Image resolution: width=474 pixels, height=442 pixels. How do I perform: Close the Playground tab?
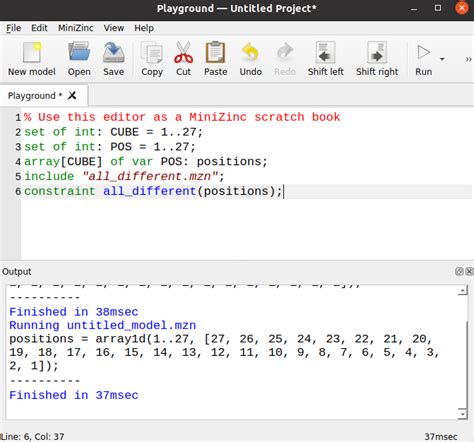tap(72, 96)
